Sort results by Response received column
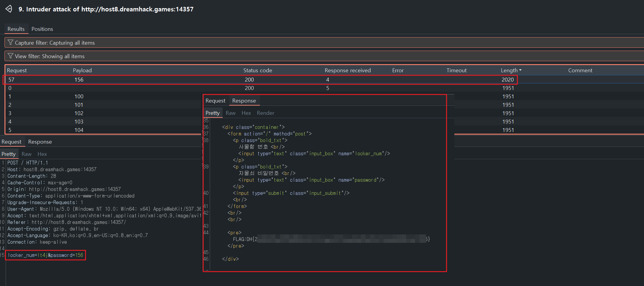The width and height of the screenshot is (644, 286). pos(348,70)
